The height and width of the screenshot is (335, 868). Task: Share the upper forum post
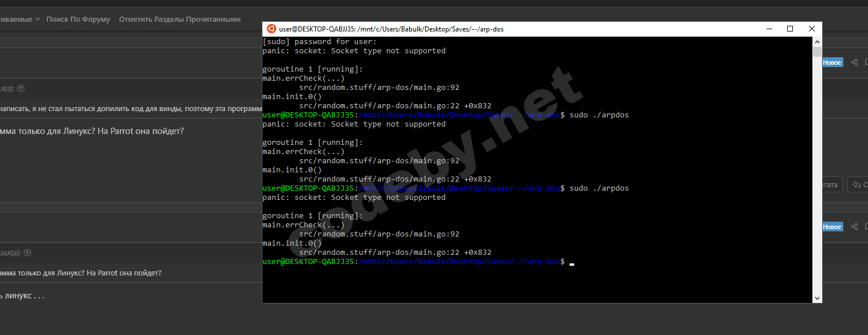tap(854, 62)
